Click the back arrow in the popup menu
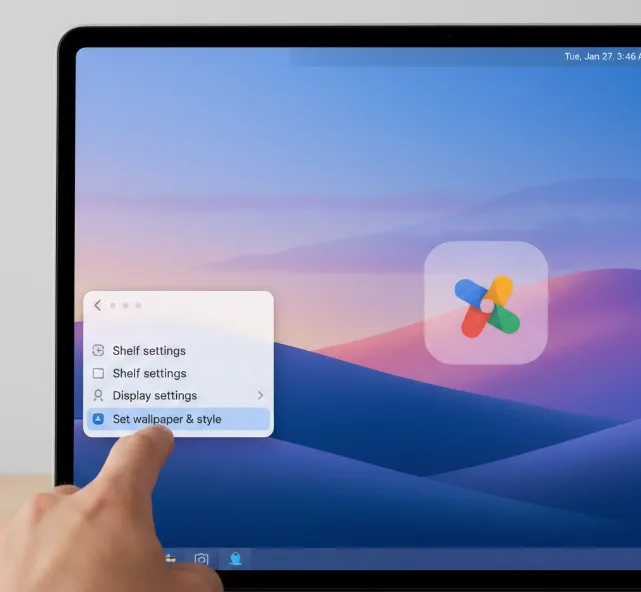This screenshot has width=641, height=592. (97, 305)
